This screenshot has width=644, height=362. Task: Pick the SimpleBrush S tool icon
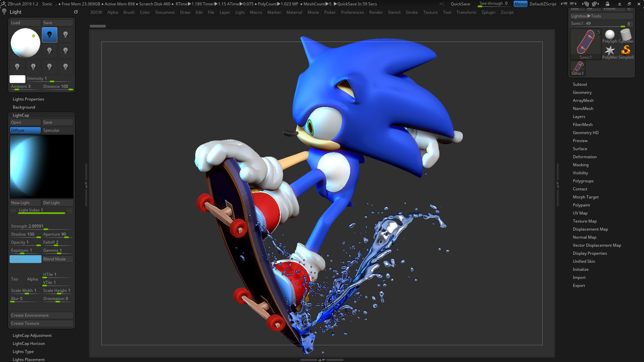pos(626,52)
